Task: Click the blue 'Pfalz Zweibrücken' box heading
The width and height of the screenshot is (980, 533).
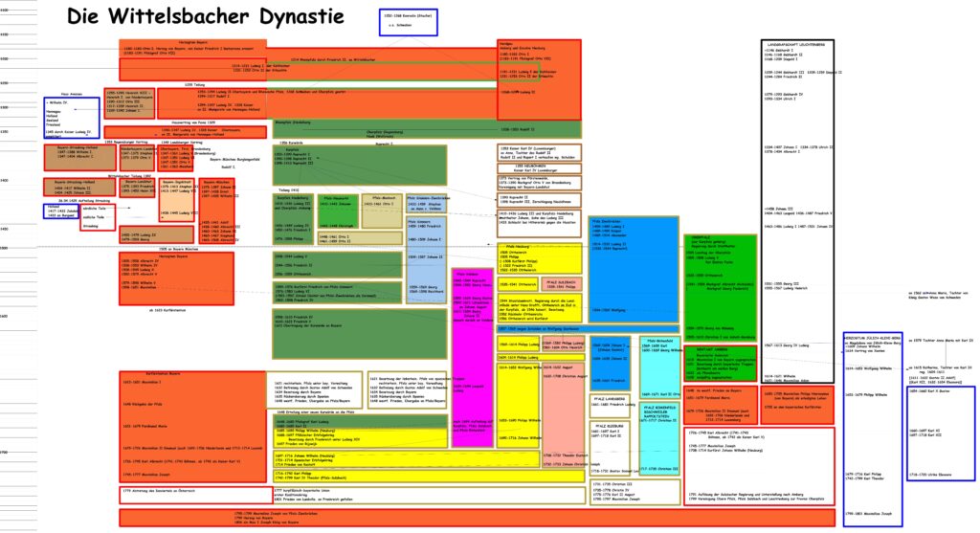Action: tap(607, 221)
